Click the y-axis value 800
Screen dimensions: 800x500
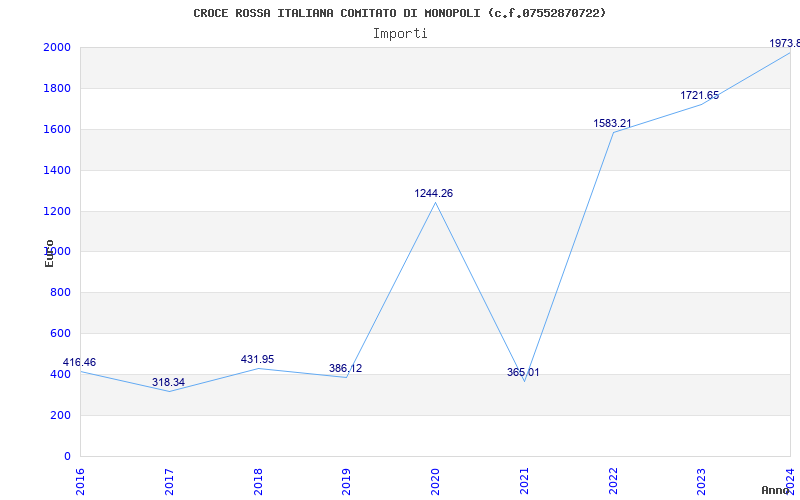[61, 292]
